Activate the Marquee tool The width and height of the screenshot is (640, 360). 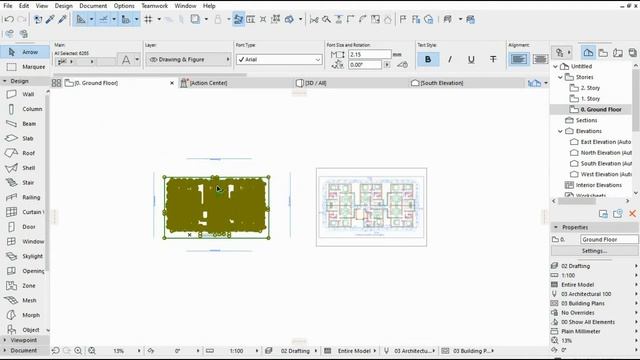click(x=24, y=67)
